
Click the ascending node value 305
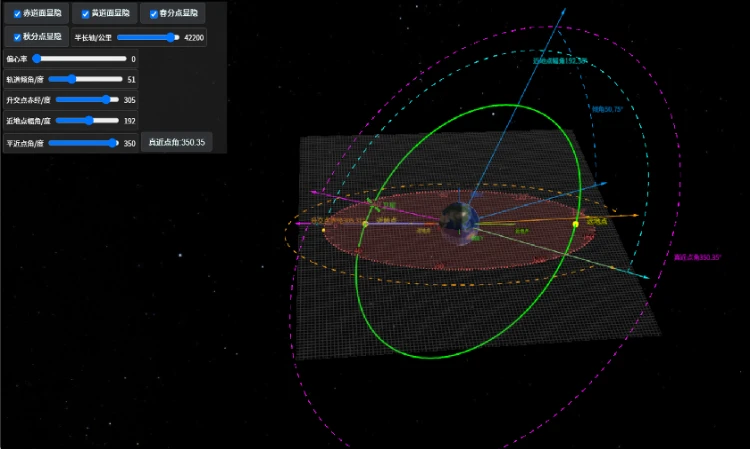(129, 100)
